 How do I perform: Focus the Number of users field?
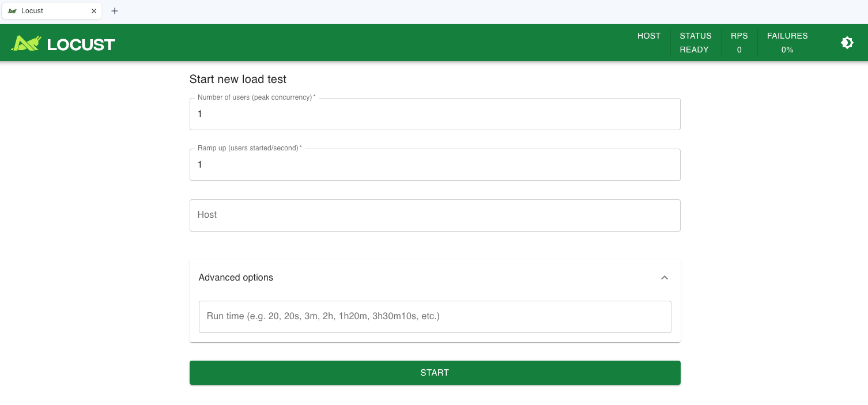[x=435, y=114]
